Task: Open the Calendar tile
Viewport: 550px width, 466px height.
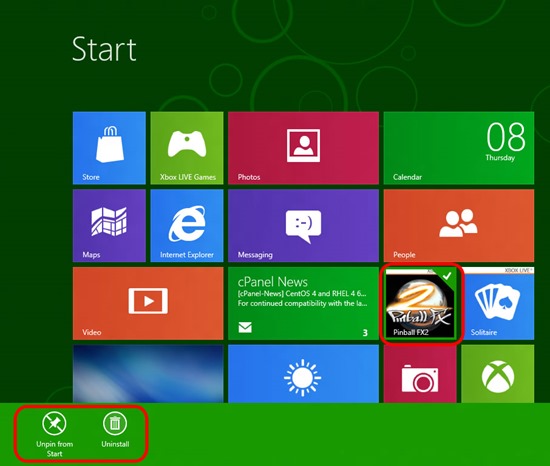Action: pos(459,148)
